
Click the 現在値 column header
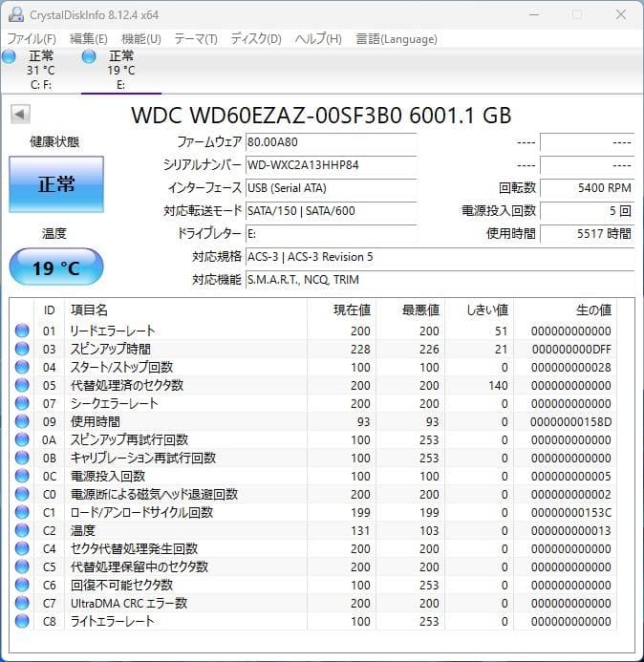(x=341, y=310)
